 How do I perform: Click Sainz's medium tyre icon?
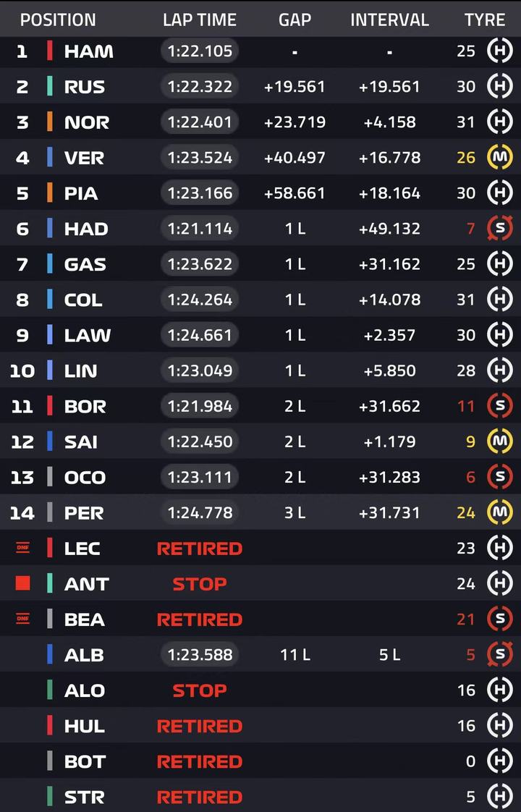(x=500, y=441)
